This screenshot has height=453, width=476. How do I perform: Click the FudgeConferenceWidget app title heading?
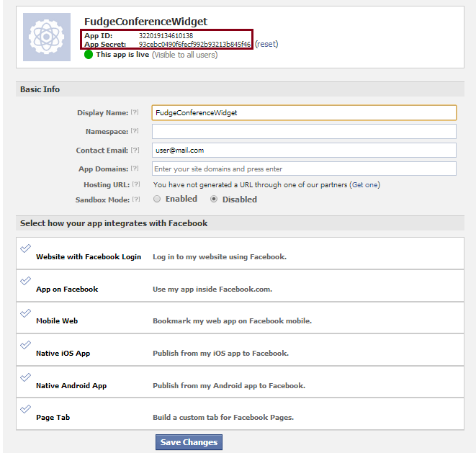(x=145, y=22)
